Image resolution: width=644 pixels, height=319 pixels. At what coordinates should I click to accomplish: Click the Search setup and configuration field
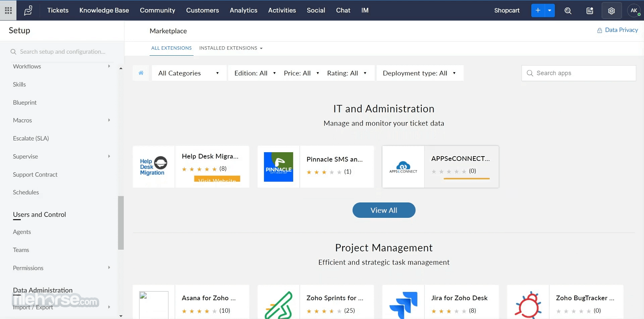pos(62,52)
